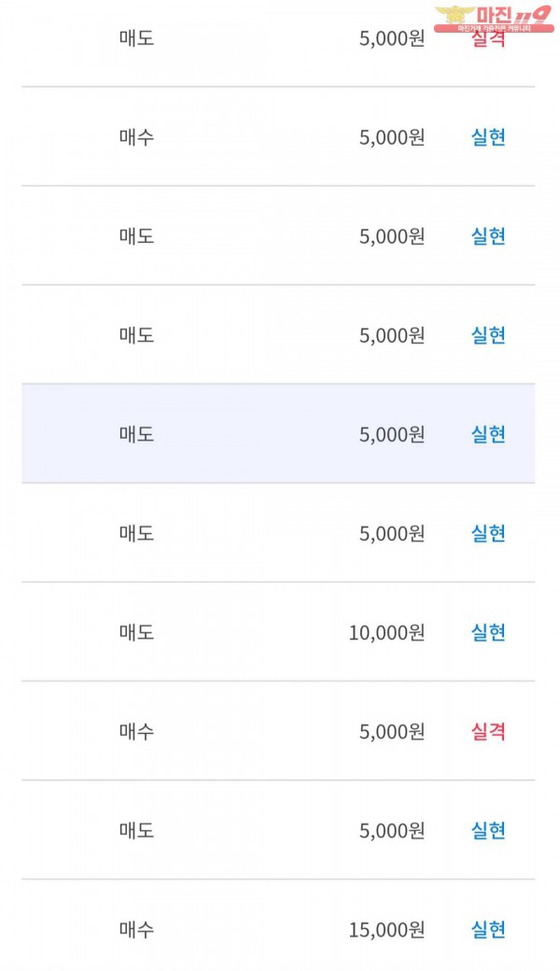Click 5,000원 in the topmost 매수 row
Image resolution: width=560 pixels, height=971 pixels.
(x=392, y=137)
